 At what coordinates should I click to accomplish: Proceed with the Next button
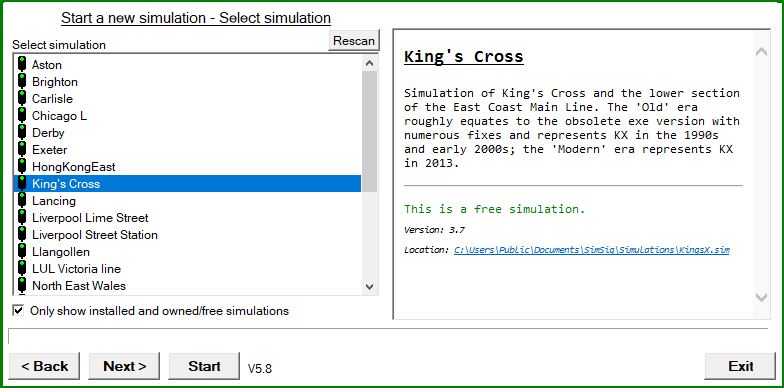tap(124, 366)
